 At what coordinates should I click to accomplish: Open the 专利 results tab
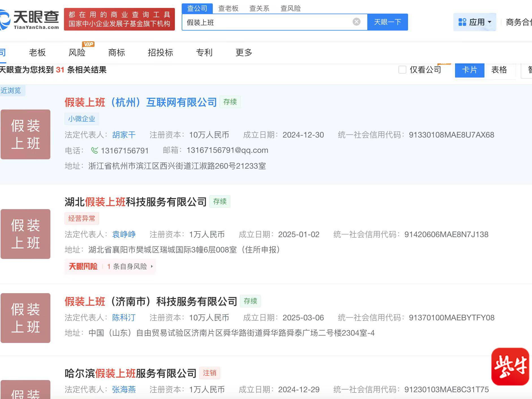click(x=204, y=52)
